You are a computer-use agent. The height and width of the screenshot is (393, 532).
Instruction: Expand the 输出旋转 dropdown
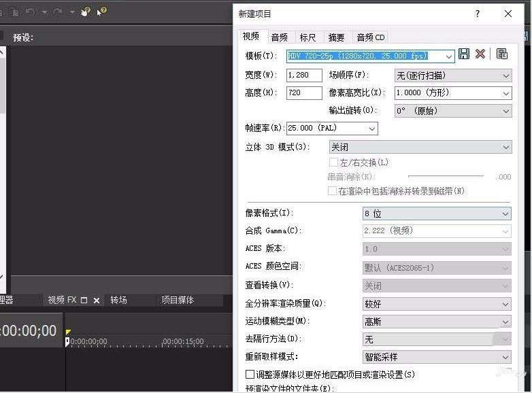pyautogui.click(x=506, y=111)
